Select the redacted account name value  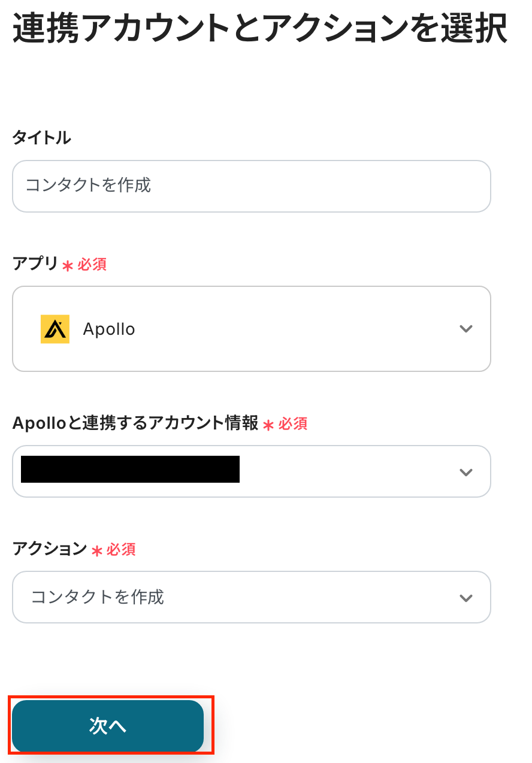[130, 469]
